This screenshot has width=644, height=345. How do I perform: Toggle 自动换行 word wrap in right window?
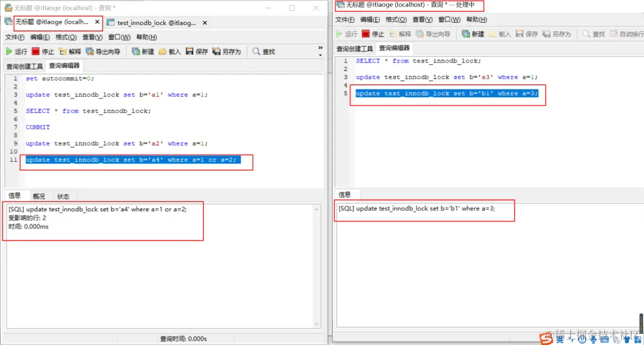click(626, 34)
